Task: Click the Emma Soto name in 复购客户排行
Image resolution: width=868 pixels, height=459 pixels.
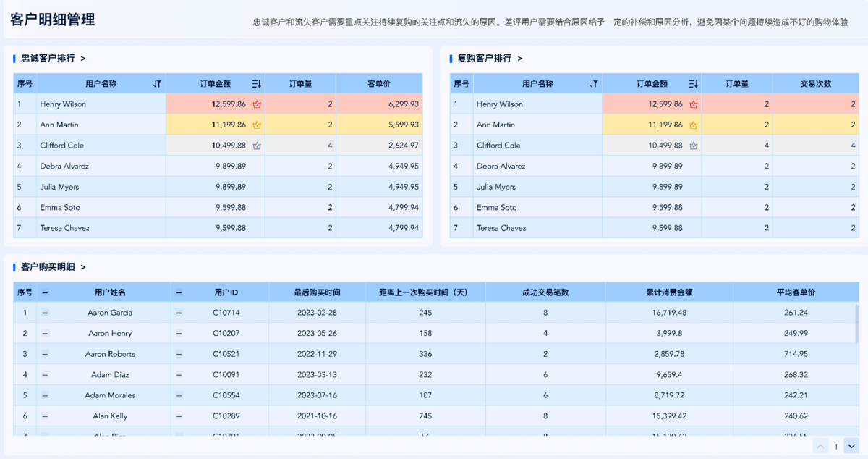Action: 496,208
